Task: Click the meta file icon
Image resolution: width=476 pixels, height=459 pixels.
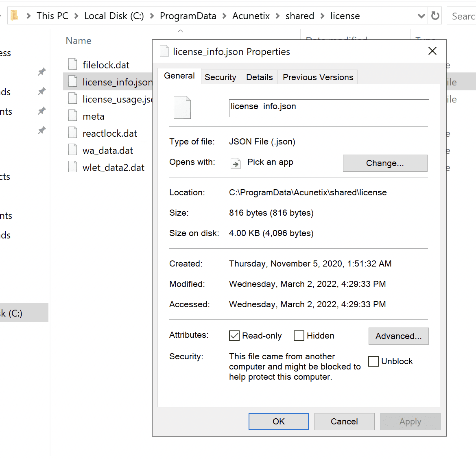Action: pos(73,116)
